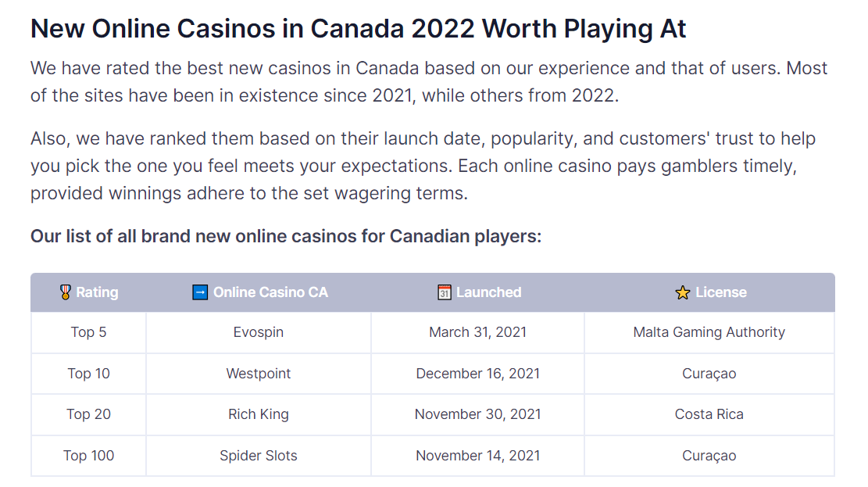Click the bold casino list intro line
The height and width of the screenshot is (487, 868).
pyautogui.click(x=286, y=236)
